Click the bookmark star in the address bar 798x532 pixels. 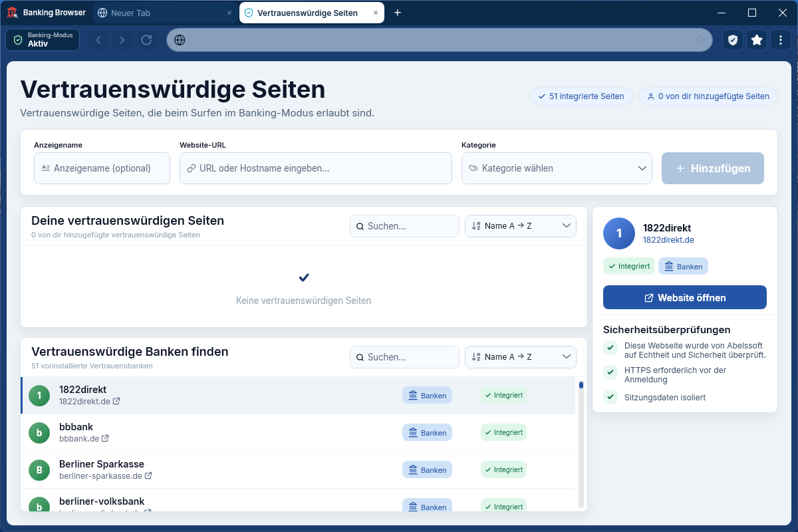700,40
